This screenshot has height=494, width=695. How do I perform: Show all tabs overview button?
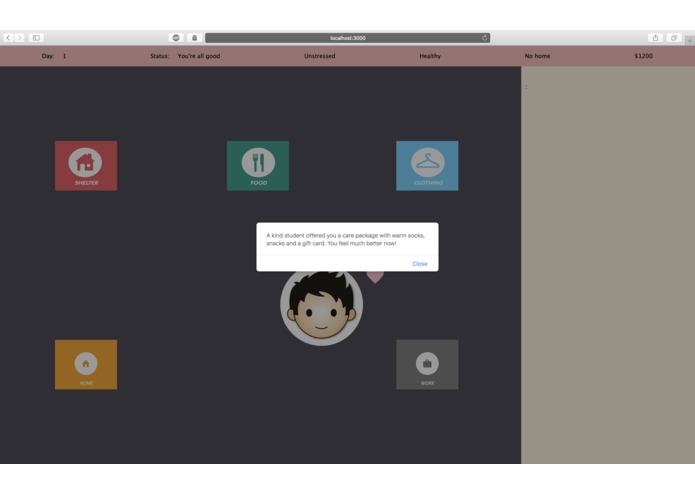click(674, 38)
